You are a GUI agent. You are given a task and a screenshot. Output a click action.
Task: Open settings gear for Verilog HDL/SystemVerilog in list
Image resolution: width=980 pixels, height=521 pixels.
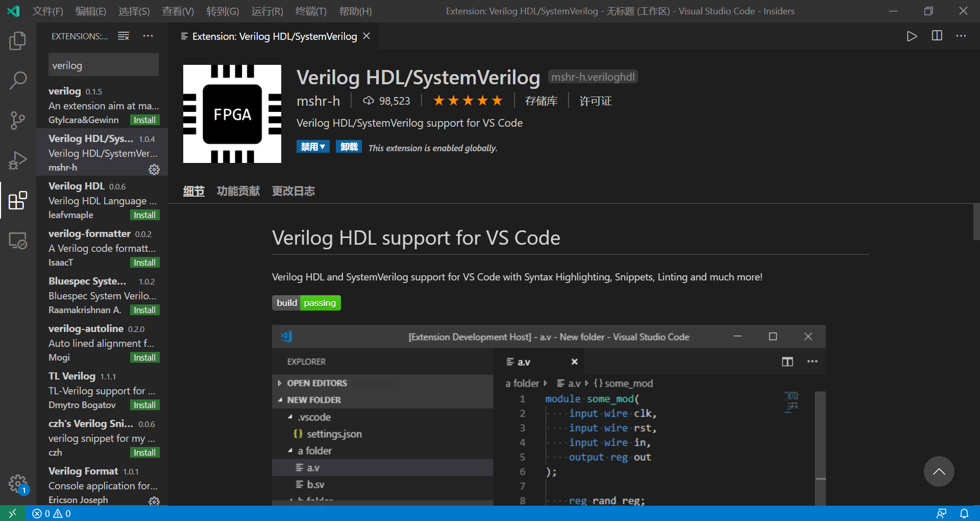point(154,170)
